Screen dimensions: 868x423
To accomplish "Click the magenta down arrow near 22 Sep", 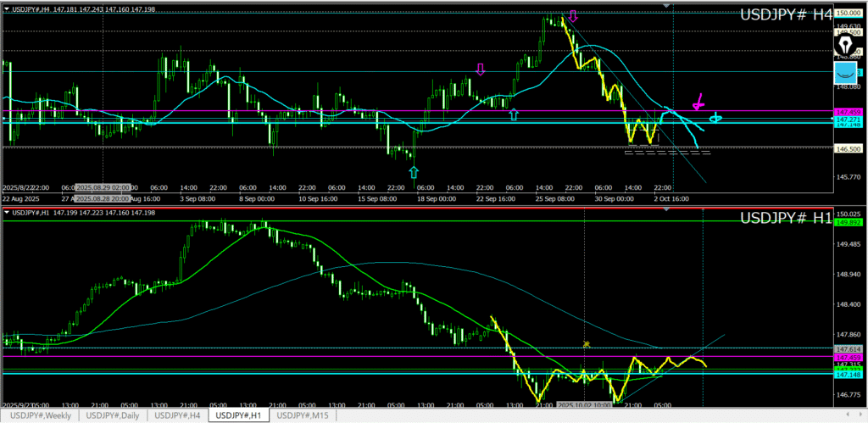I will pyautogui.click(x=481, y=70).
